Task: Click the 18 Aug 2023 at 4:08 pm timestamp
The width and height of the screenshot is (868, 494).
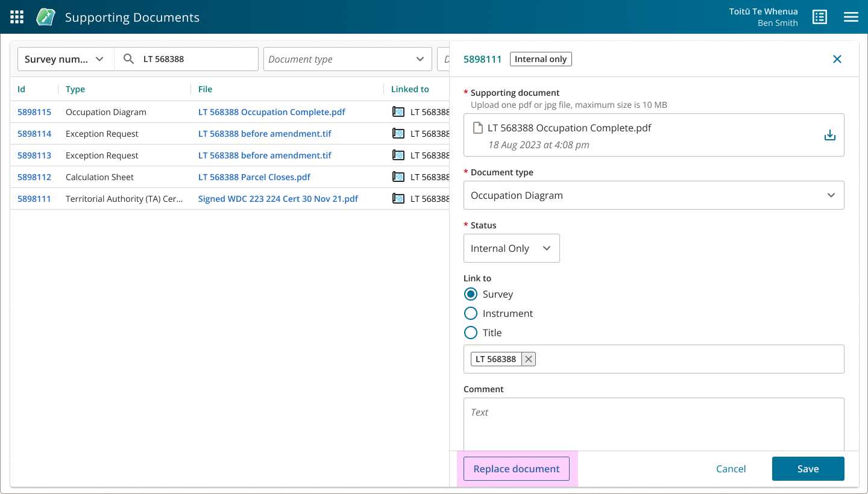Action: (539, 145)
